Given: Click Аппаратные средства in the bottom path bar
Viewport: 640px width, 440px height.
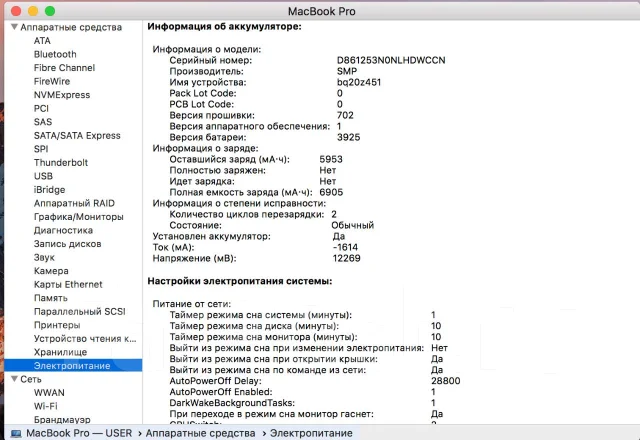Looking at the screenshot, I should pos(200,433).
